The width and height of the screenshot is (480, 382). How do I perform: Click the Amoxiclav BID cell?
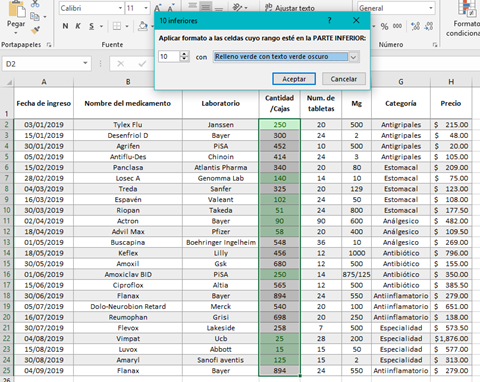tap(128, 274)
